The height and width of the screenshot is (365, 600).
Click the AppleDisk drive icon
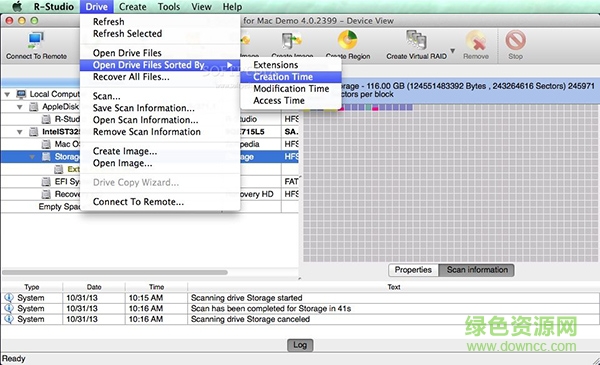point(34,107)
